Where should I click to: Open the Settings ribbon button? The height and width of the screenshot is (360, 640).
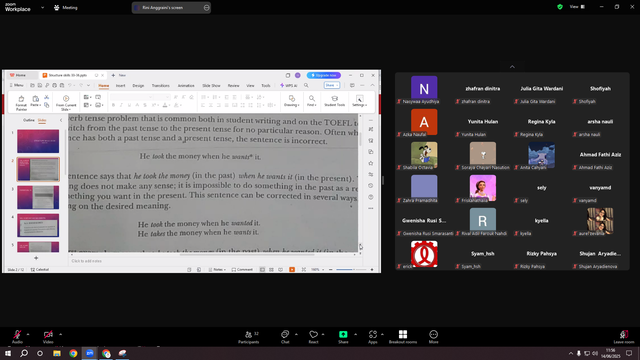[359, 101]
